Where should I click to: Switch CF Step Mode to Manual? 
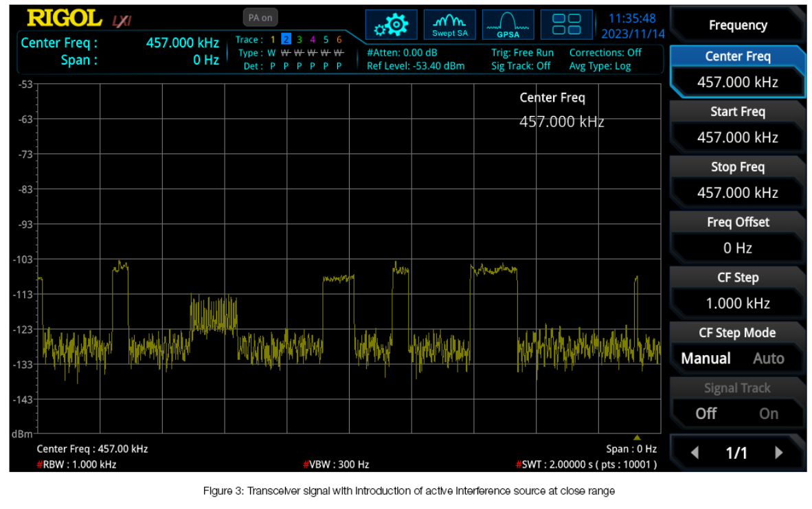pyautogui.click(x=706, y=359)
